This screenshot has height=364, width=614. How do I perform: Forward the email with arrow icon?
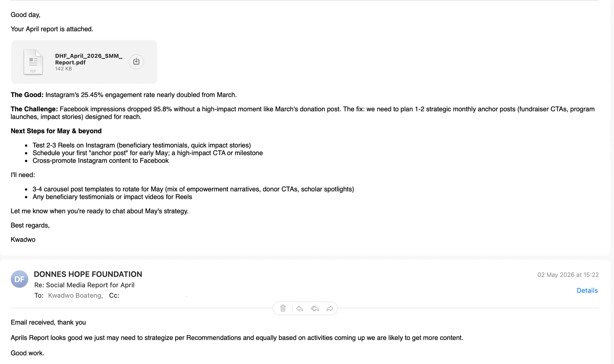(x=330, y=308)
